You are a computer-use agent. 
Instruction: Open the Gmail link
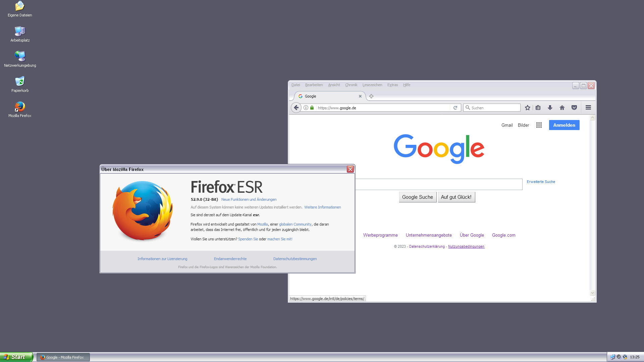[x=507, y=125]
